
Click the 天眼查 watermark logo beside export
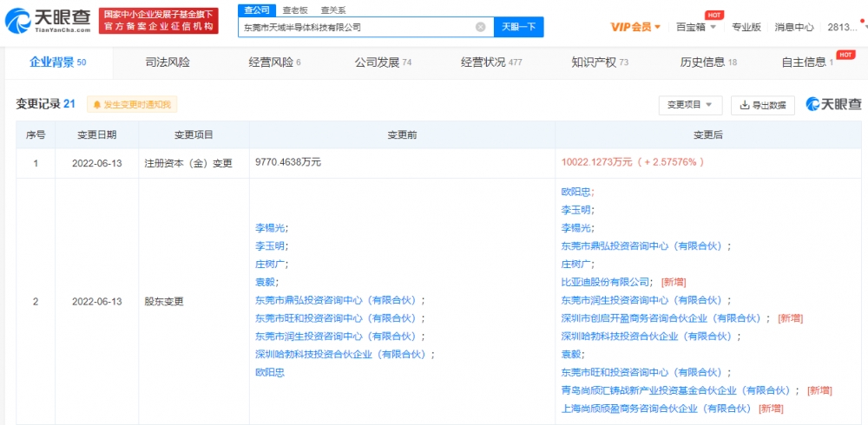click(832, 104)
